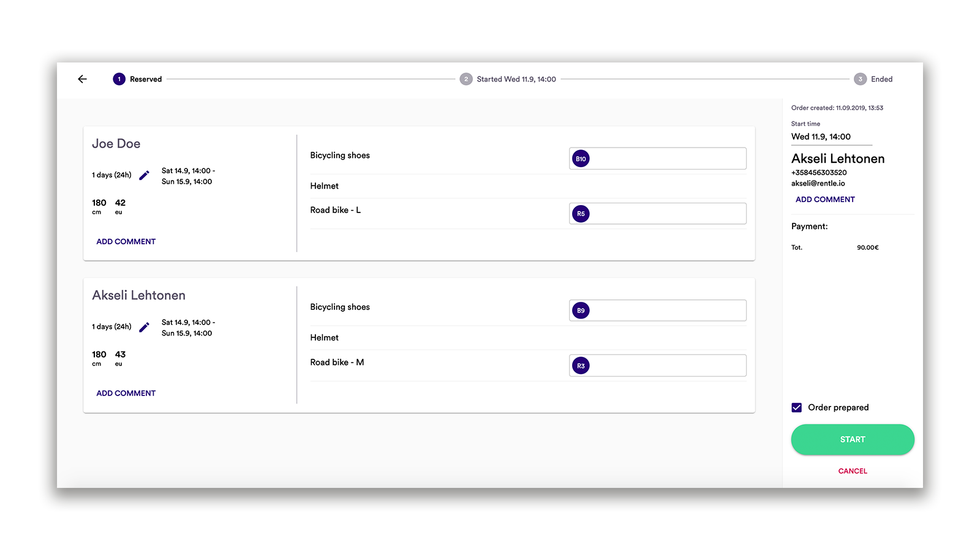Edit Akseli Lehtonen's rental duration pencil
Screen dimensions: 980x551
[x=145, y=327]
